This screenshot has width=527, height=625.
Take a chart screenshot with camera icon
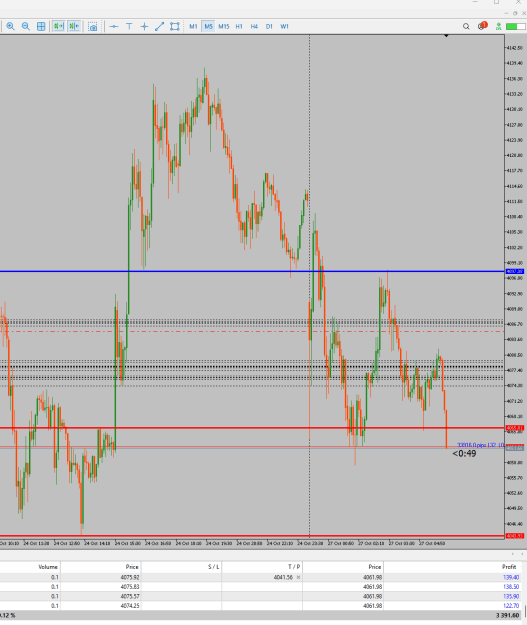pos(93,27)
